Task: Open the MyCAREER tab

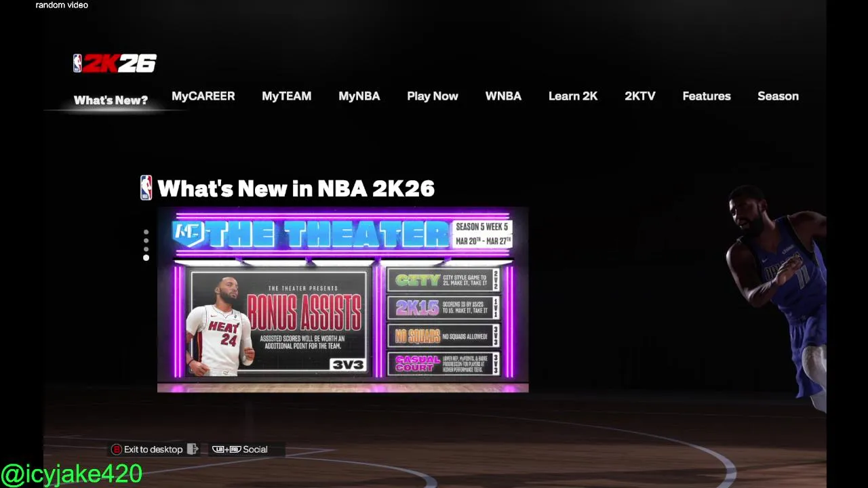Action: 203,96
